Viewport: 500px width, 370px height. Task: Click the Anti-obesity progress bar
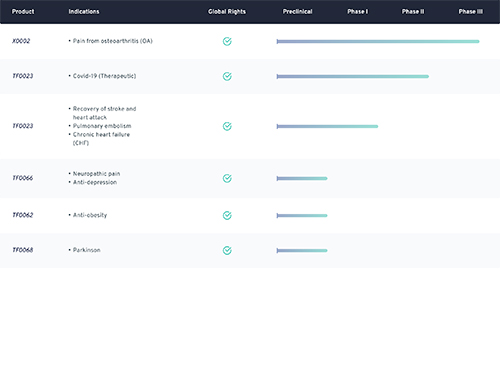click(x=302, y=215)
